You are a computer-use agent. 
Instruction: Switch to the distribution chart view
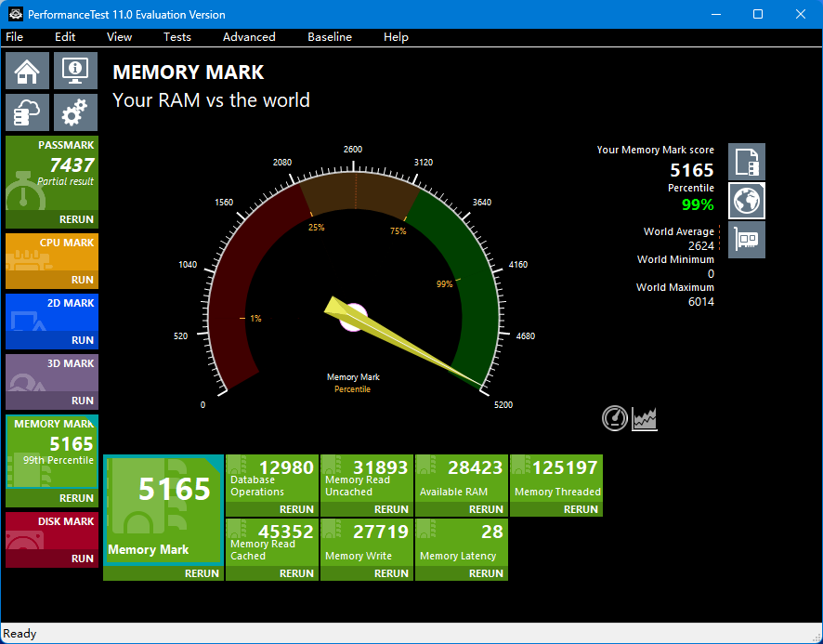[x=645, y=419]
